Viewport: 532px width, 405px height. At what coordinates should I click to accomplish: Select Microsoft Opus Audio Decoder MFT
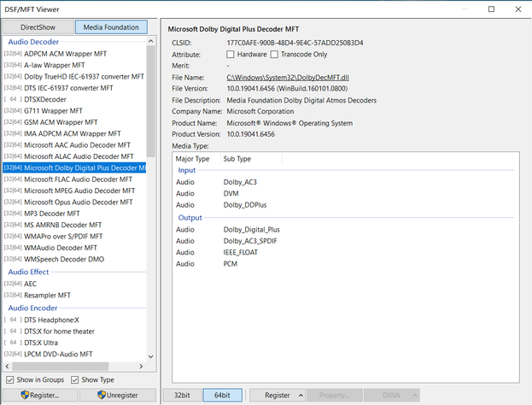click(74, 202)
